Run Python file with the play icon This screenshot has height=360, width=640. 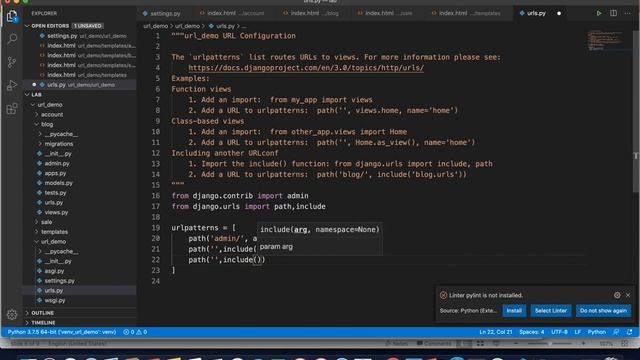click(x=599, y=13)
